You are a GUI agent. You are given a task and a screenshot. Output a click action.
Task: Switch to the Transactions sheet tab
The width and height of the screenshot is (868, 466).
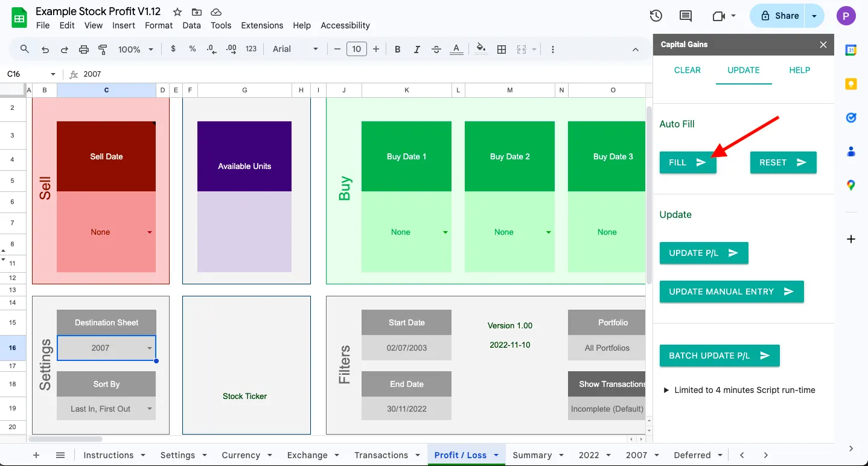[381, 455]
